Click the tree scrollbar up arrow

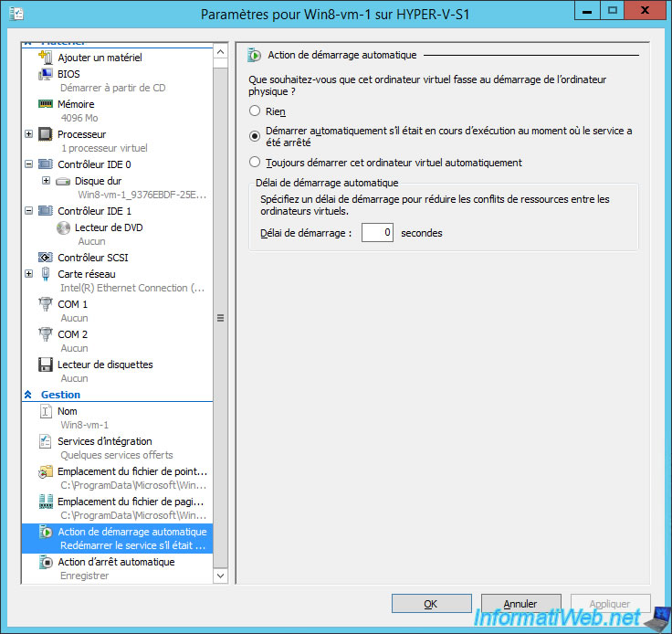[220, 52]
